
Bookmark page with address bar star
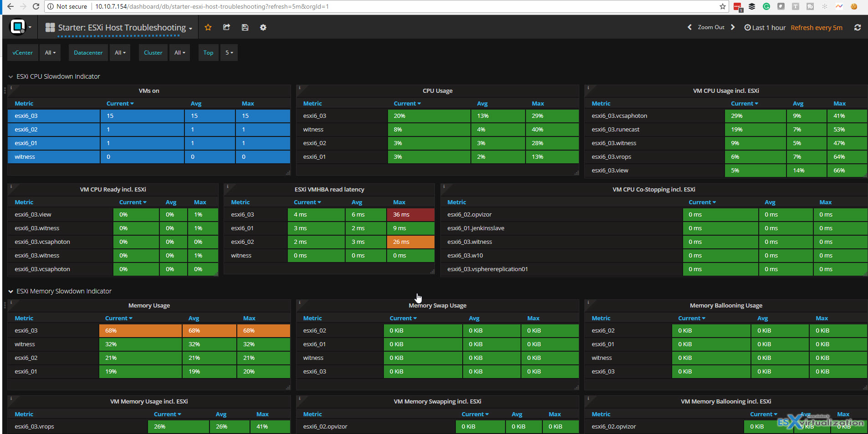click(723, 6)
